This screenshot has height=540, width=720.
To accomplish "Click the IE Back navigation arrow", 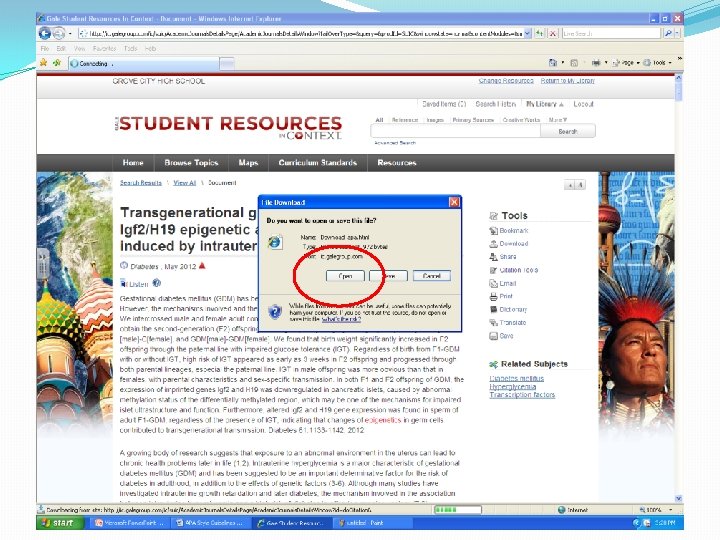I will pos(45,33).
